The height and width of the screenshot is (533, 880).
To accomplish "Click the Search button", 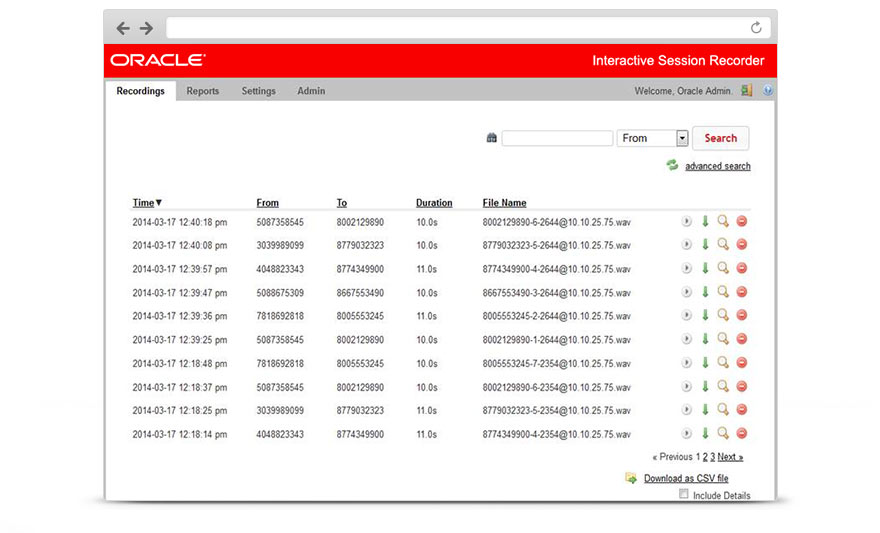I will [721, 138].
